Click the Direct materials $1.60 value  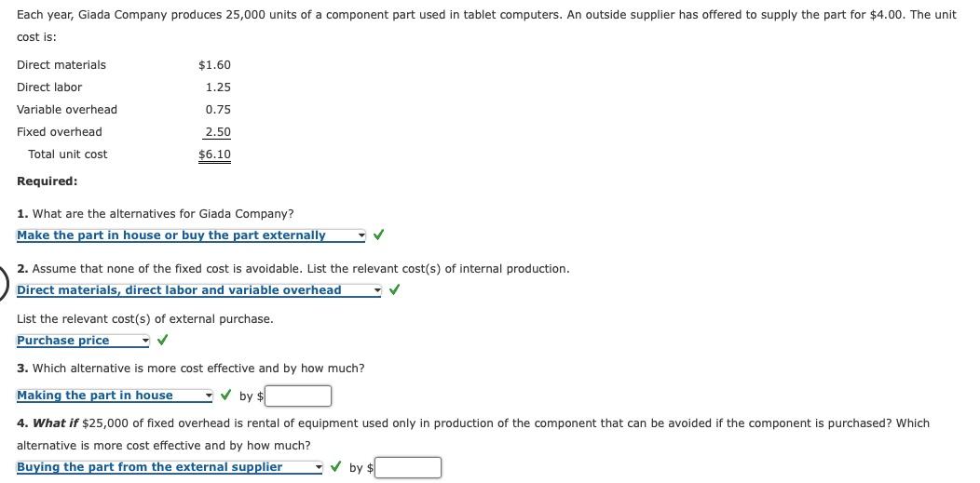point(214,65)
